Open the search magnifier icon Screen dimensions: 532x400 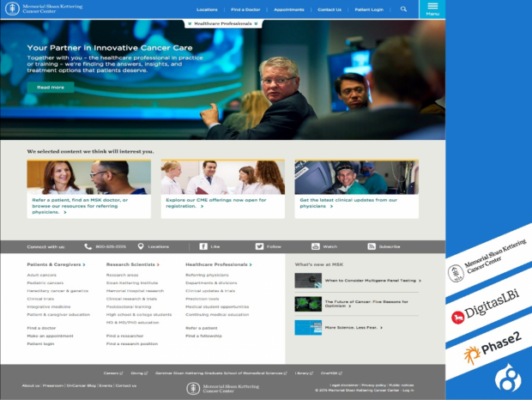pyautogui.click(x=403, y=9)
